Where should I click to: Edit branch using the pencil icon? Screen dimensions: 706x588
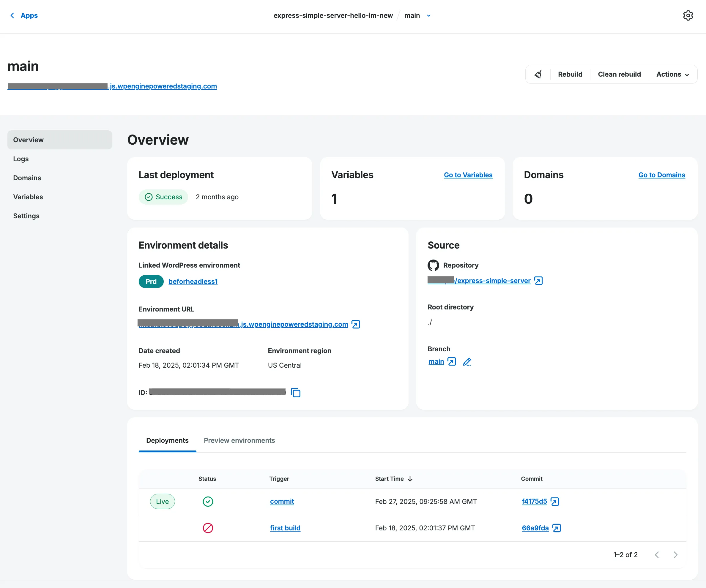(x=467, y=361)
